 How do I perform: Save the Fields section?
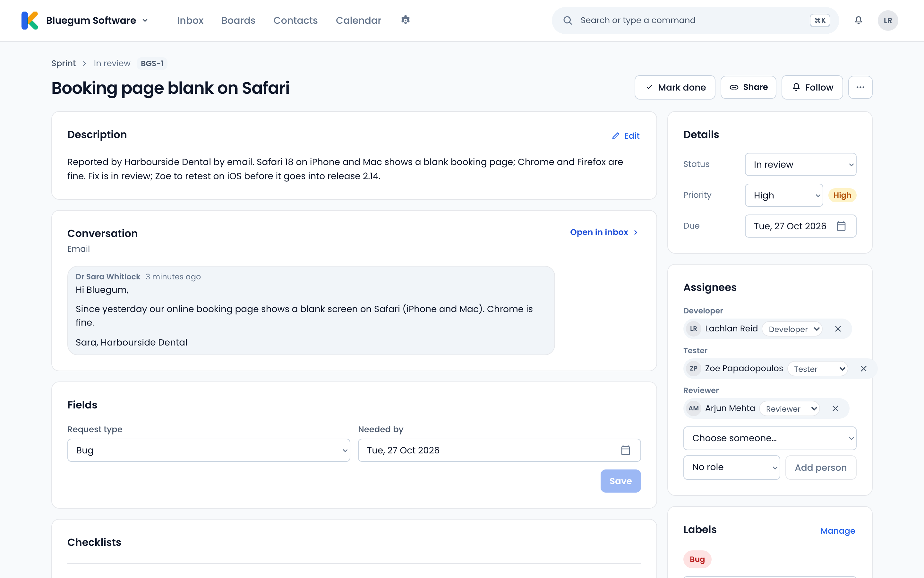(x=620, y=481)
